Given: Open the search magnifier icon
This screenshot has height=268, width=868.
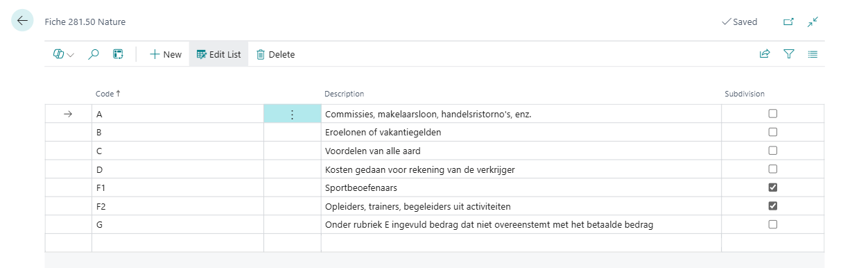Looking at the screenshot, I should (94, 54).
